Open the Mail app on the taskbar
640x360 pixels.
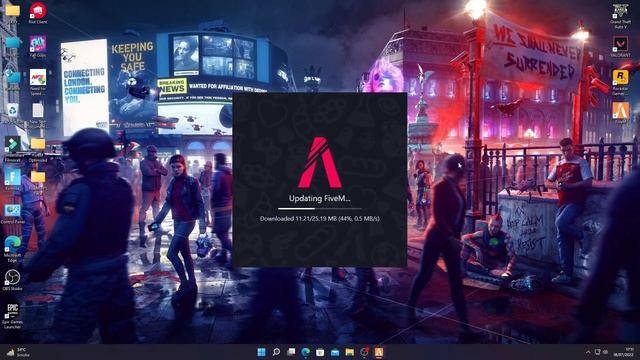[x=335, y=352]
